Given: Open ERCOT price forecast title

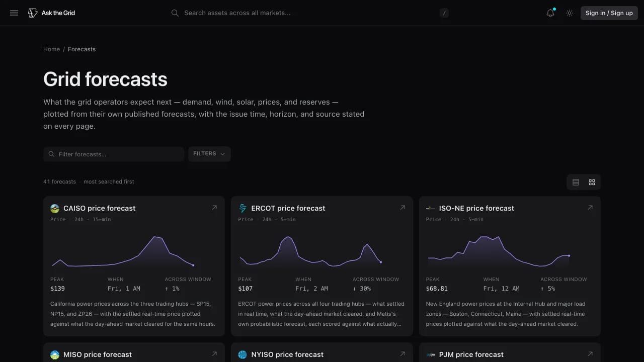Looking at the screenshot, I should [x=288, y=208].
